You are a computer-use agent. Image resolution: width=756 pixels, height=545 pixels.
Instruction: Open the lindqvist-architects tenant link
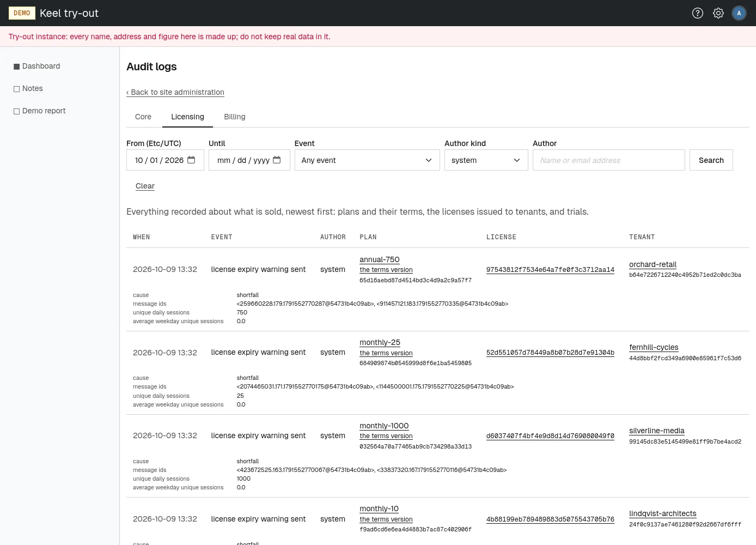tap(663, 513)
